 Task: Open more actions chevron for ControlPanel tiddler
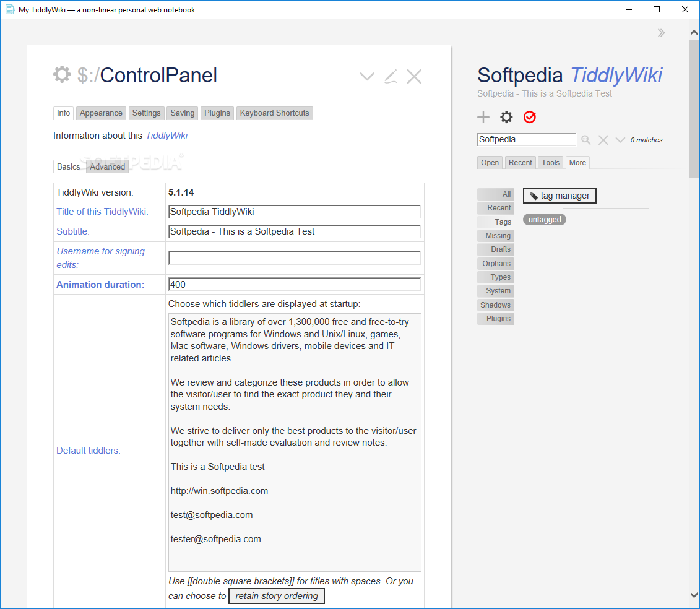pos(367,76)
